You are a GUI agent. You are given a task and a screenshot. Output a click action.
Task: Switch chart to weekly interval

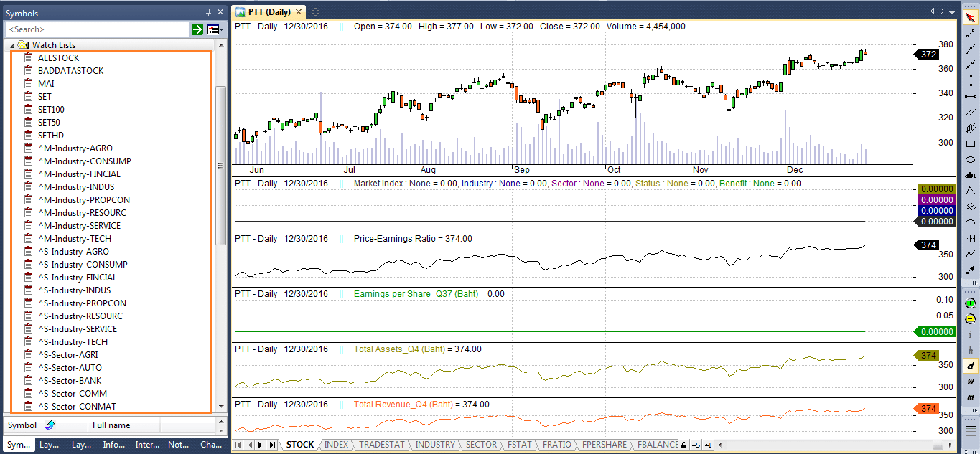coord(971,382)
